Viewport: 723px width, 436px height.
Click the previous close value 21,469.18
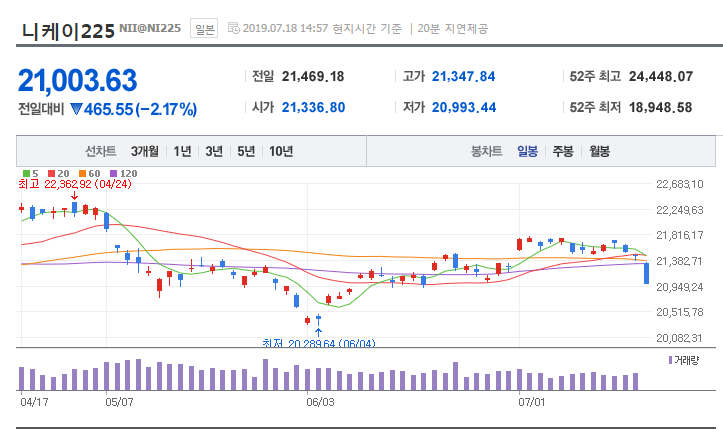coord(313,77)
